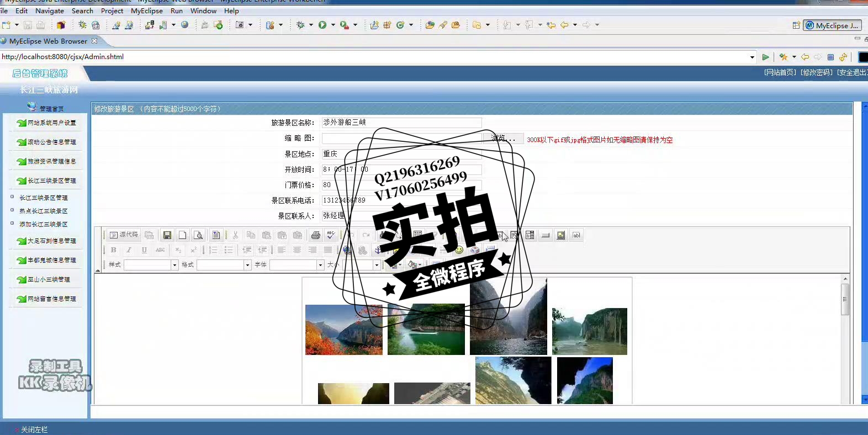Click the 景区地点 input containing 重庆
868x435 pixels.
401,154
